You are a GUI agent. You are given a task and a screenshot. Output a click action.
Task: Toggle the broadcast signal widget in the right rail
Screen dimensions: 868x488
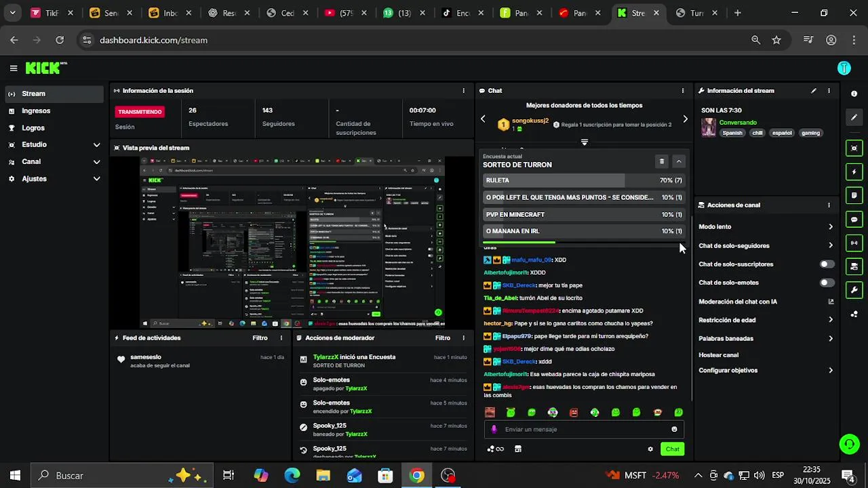(854, 243)
